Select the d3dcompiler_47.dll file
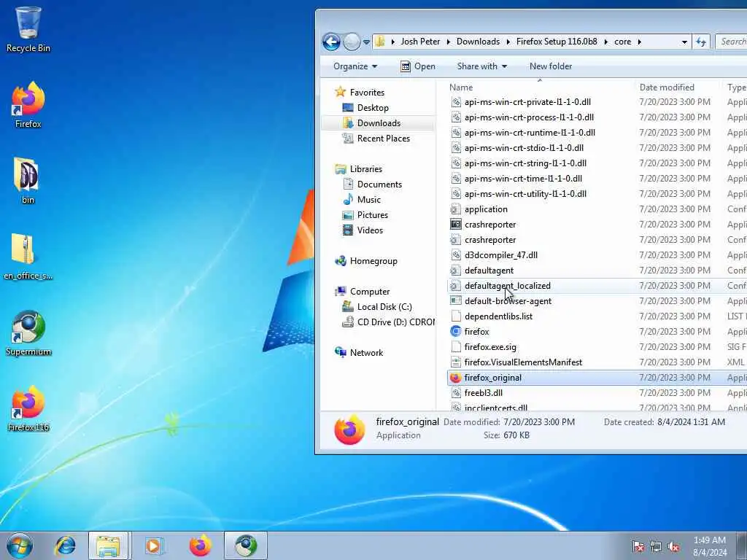 click(x=500, y=255)
